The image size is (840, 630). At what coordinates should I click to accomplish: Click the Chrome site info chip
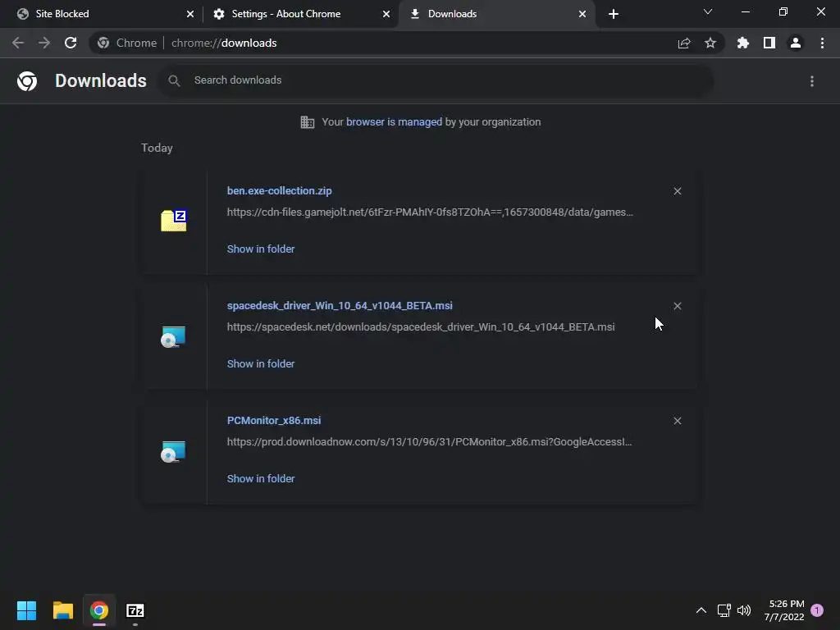pos(127,43)
